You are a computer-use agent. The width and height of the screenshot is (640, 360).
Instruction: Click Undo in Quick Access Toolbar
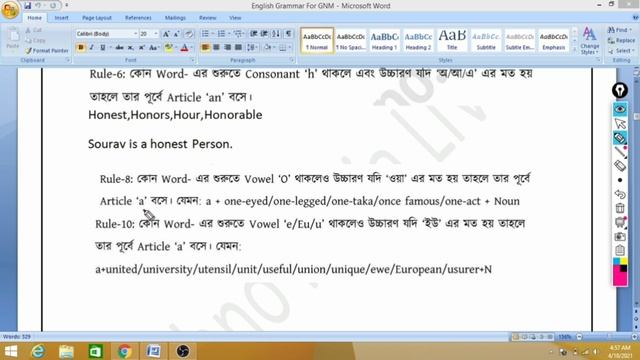(x=38, y=5)
